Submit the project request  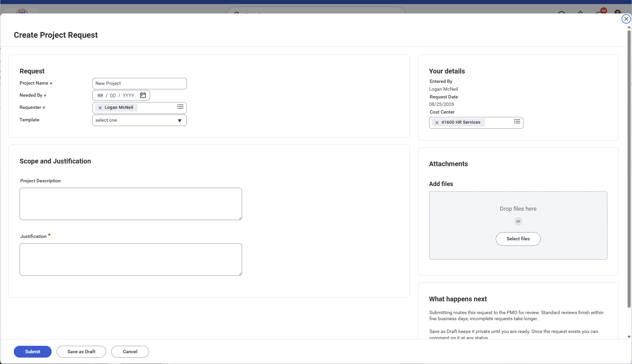pos(33,352)
